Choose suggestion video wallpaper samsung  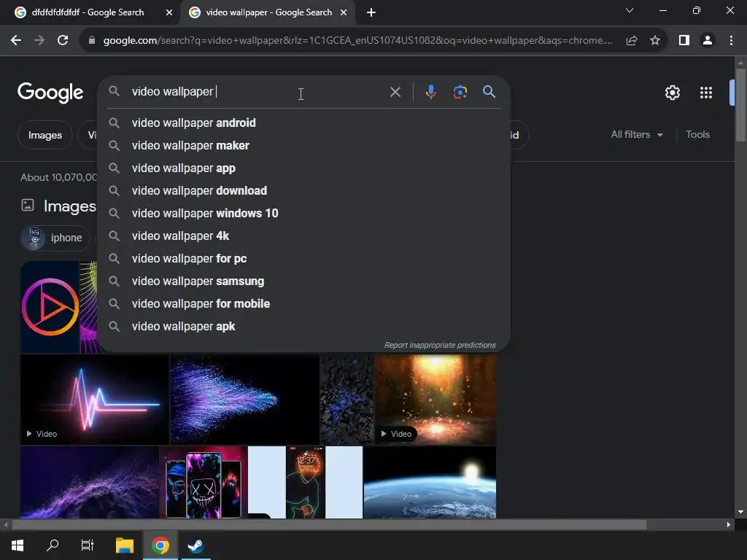coord(304,281)
